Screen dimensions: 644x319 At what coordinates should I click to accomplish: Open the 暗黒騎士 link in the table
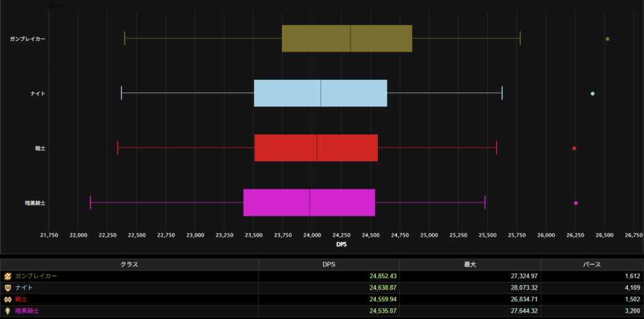(26, 310)
